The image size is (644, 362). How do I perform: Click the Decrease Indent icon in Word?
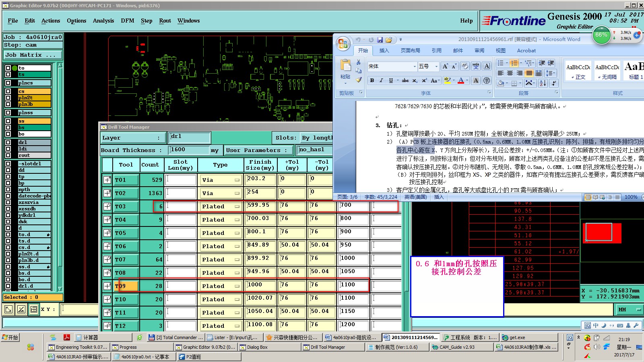point(542,63)
